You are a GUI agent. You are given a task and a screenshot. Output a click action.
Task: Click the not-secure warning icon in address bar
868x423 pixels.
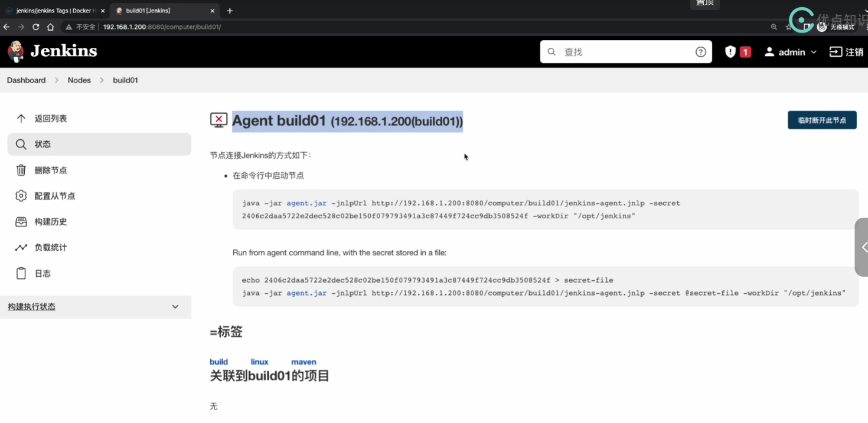click(x=69, y=27)
